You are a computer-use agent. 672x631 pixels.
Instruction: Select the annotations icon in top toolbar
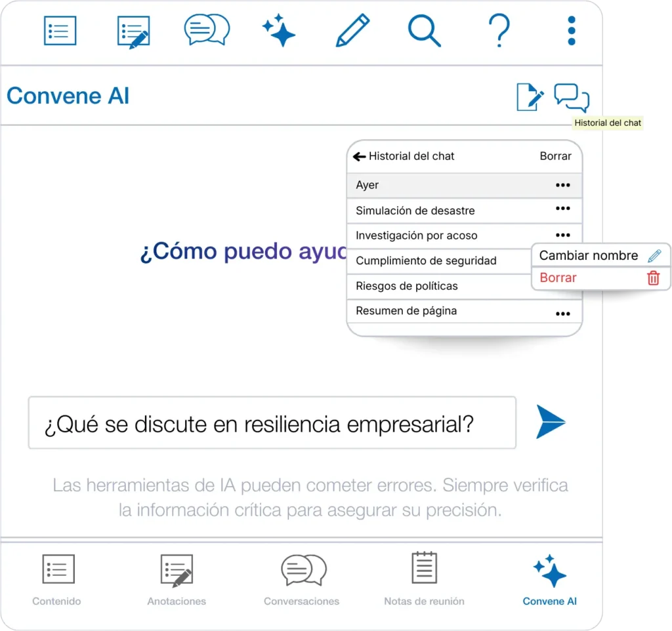(133, 31)
